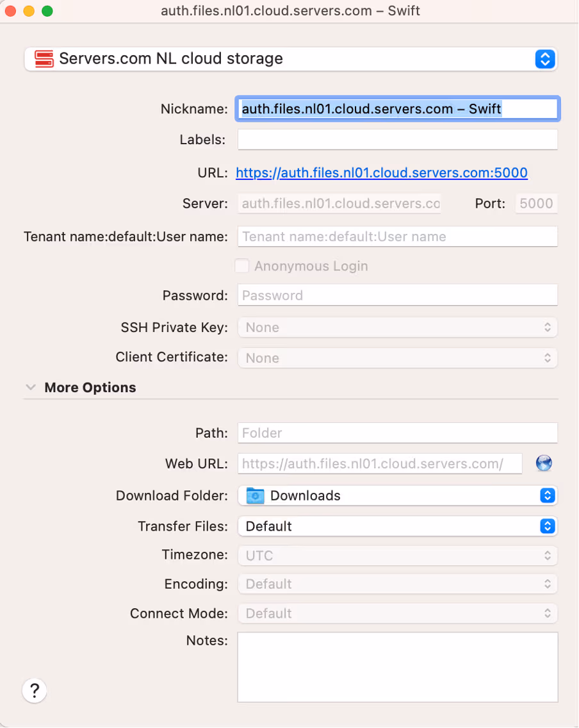
Task: Open the https://auth.files.nl01.cloud.servers.com:5000 link
Action: coord(381,173)
